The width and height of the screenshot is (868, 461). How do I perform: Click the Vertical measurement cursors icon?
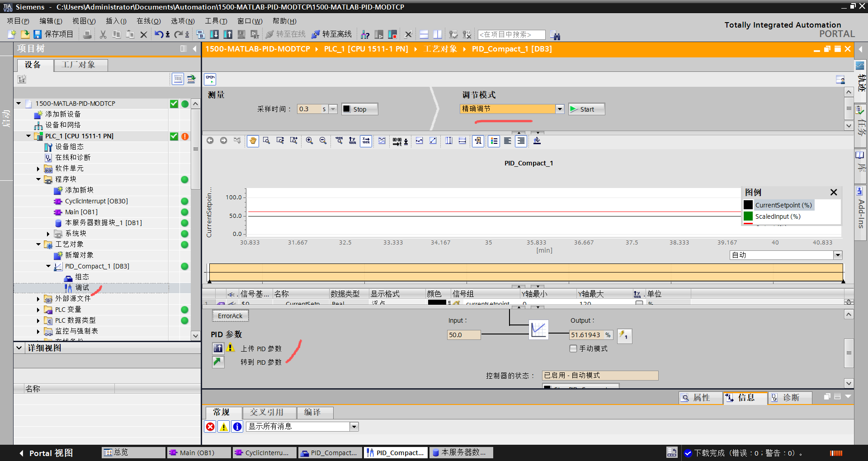tap(448, 141)
